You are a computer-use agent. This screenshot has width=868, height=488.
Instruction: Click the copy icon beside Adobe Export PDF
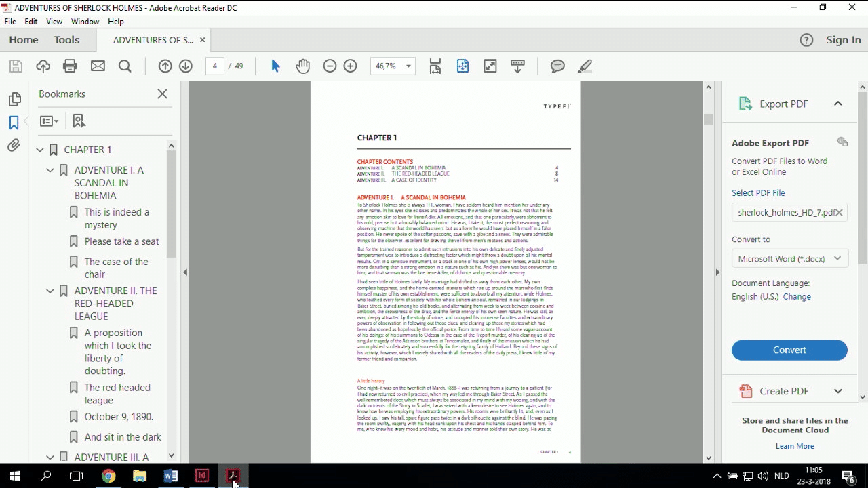click(x=842, y=142)
